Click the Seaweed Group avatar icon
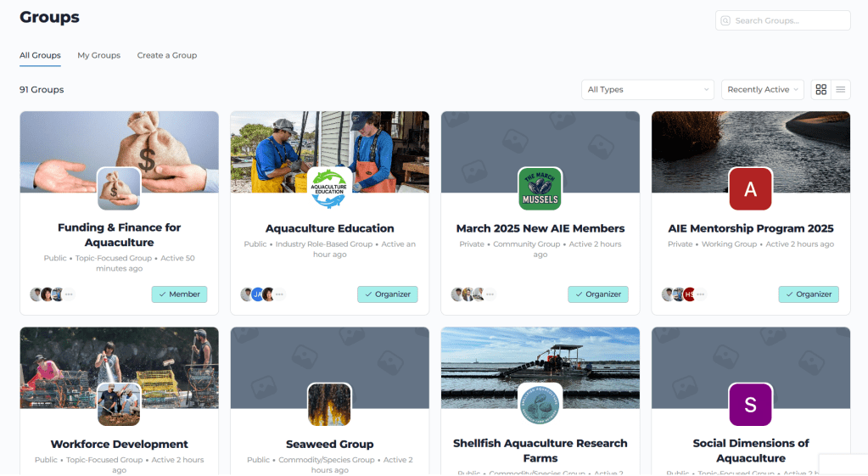868x476 pixels. point(329,404)
